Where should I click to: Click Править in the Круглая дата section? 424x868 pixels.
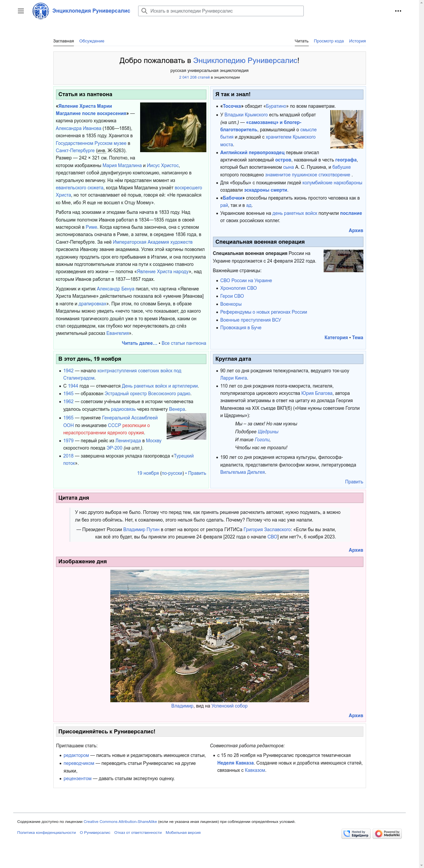[x=354, y=481]
